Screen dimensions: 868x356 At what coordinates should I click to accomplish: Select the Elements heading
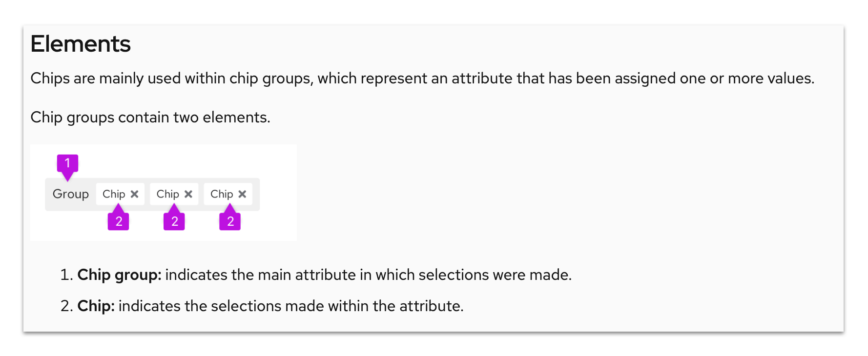[81, 44]
